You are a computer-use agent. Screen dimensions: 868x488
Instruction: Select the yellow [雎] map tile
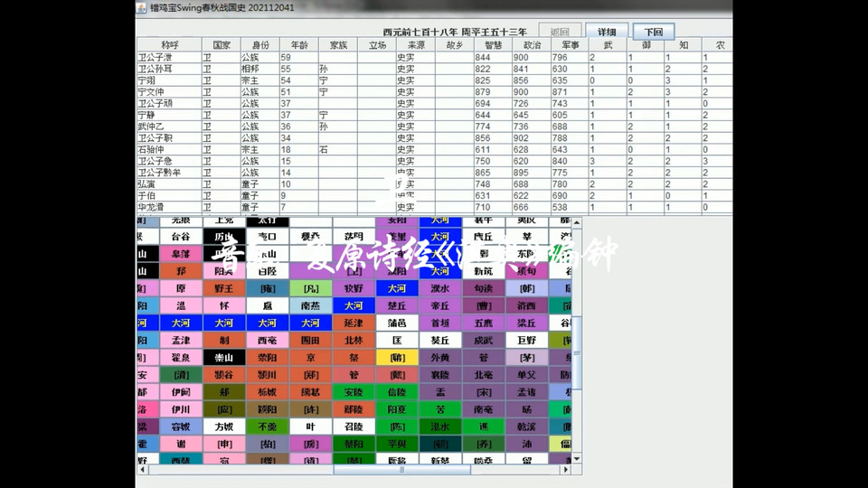tap(397, 358)
